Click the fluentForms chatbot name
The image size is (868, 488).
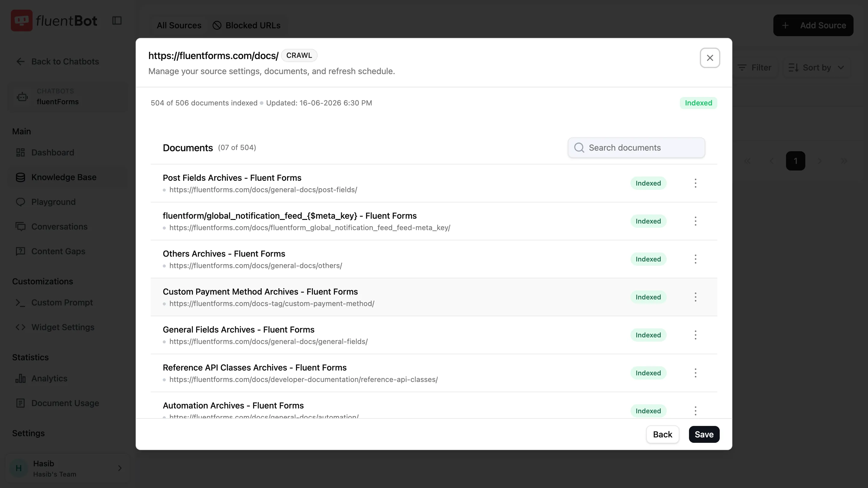click(x=58, y=102)
